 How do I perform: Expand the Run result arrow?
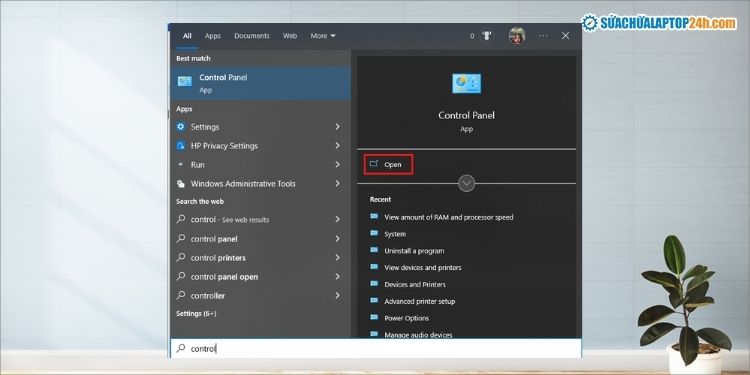[338, 165]
